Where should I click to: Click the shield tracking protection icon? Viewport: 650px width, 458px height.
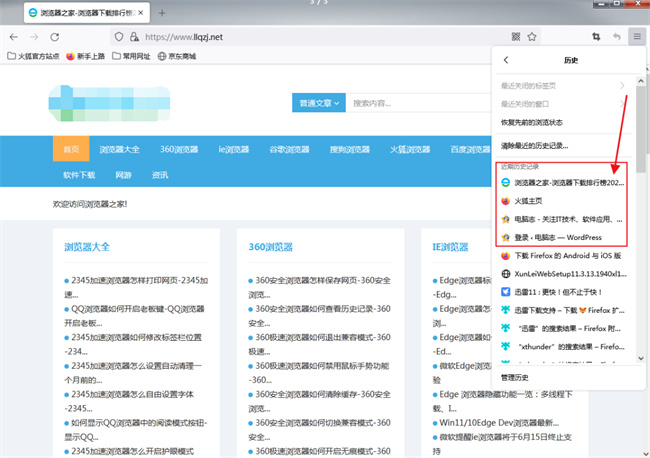[x=119, y=37]
